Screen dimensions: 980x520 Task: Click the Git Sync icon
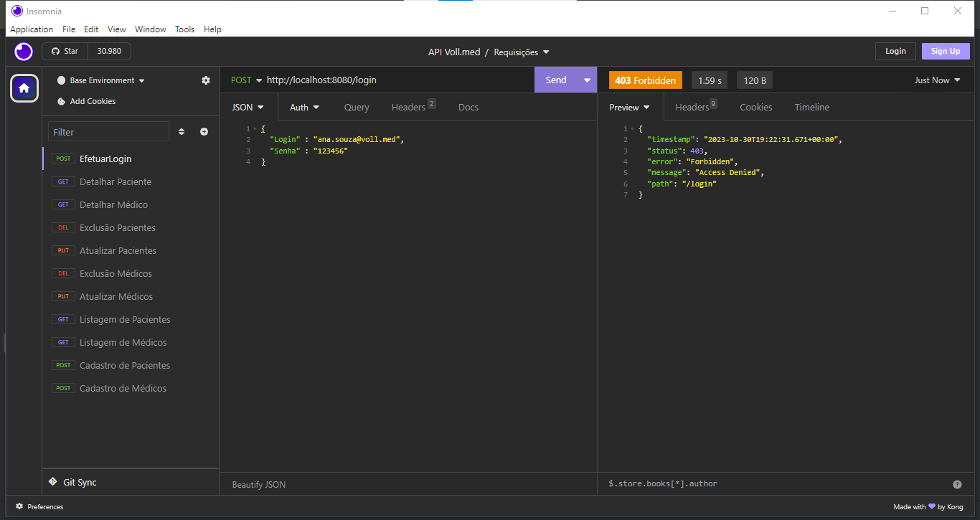[x=53, y=482]
